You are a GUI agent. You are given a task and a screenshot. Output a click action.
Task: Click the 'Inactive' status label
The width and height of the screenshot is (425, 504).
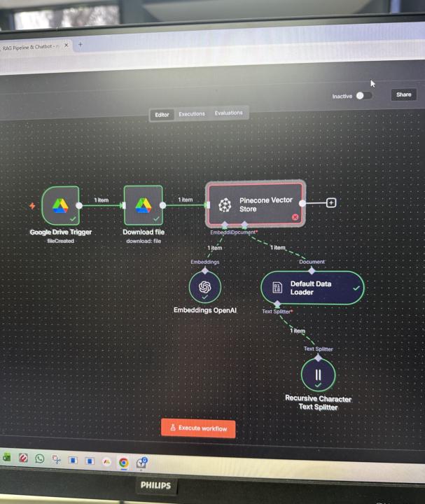tap(342, 97)
